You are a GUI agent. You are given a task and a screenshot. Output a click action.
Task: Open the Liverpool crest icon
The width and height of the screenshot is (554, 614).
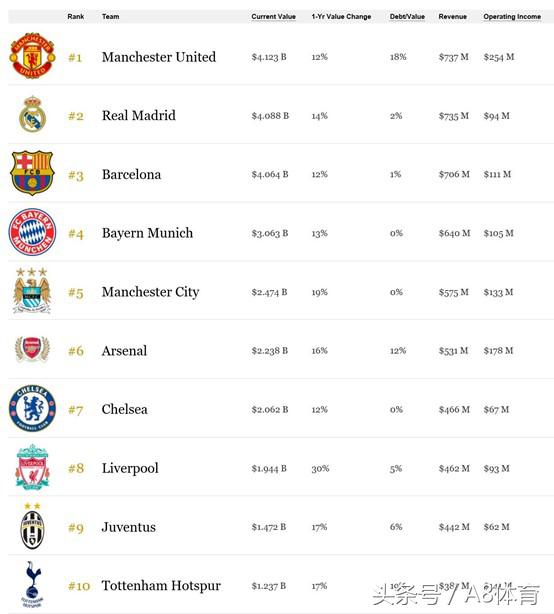click(x=32, y=467)
